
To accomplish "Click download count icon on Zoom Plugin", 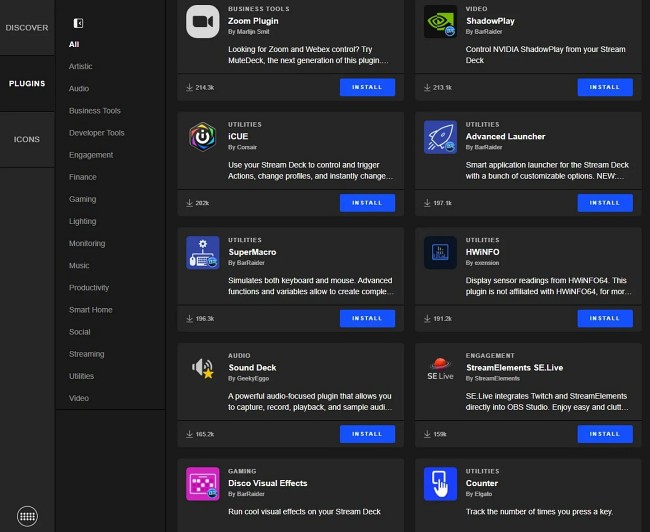I will (189, 87).
